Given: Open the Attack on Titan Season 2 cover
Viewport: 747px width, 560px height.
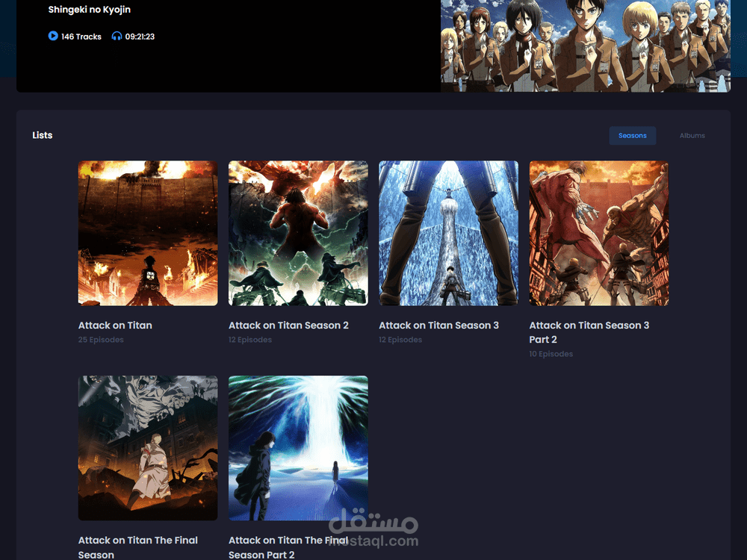Looking at the screenshot, I should click(298, 233).
